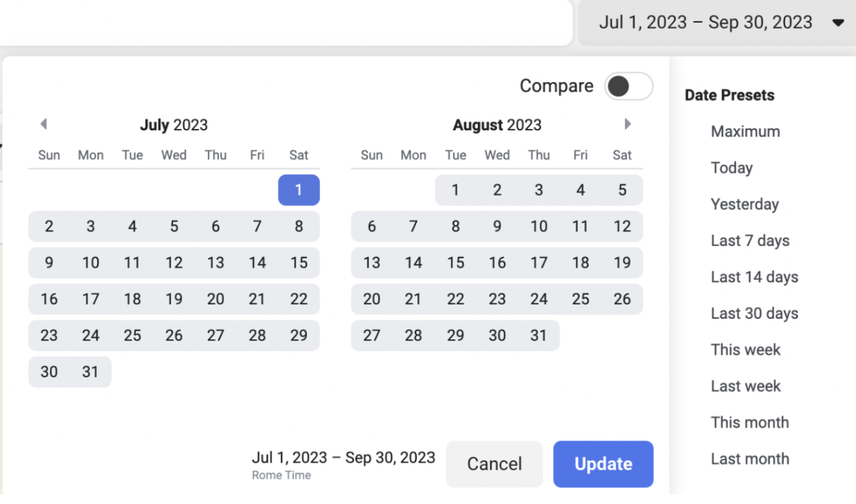Cancel the date selection

(x=494, y=464)
